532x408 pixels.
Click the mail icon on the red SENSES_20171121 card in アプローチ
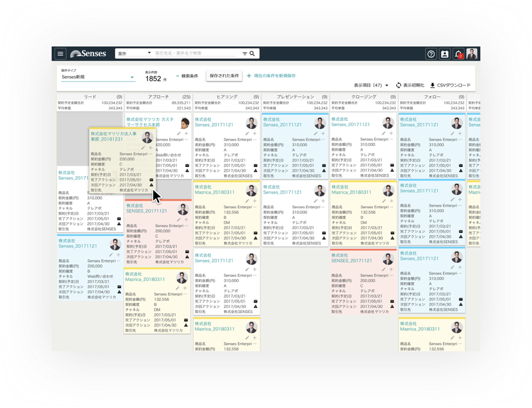(187, 252)
